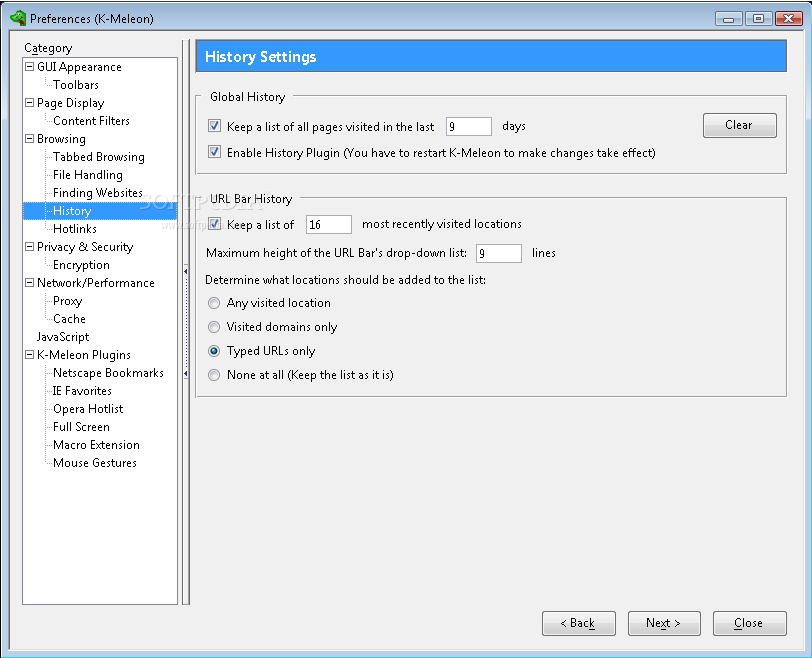The height and width of the screenshot is (658, 812).
Task: Collapse the Network/Performance tree node
Action: point(30,283)
